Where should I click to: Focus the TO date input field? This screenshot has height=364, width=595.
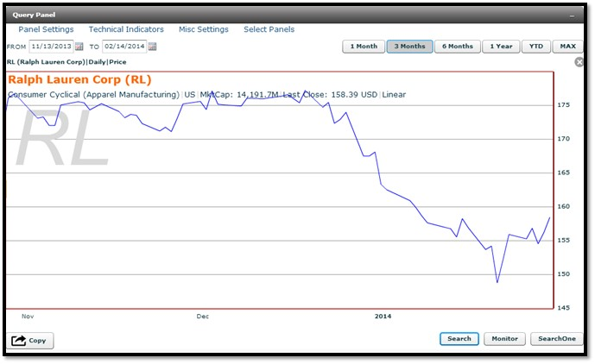click(124, 47)
